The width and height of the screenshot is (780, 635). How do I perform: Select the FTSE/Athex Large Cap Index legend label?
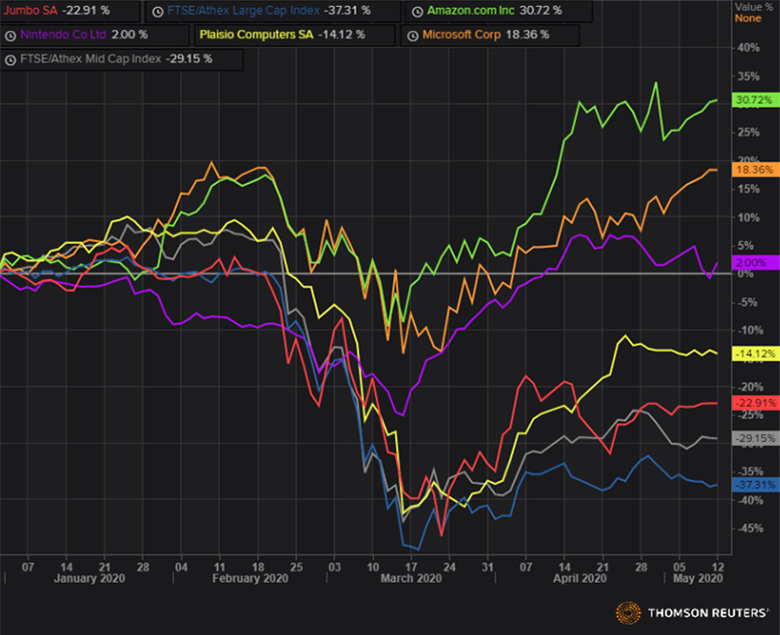pos(243,11)
